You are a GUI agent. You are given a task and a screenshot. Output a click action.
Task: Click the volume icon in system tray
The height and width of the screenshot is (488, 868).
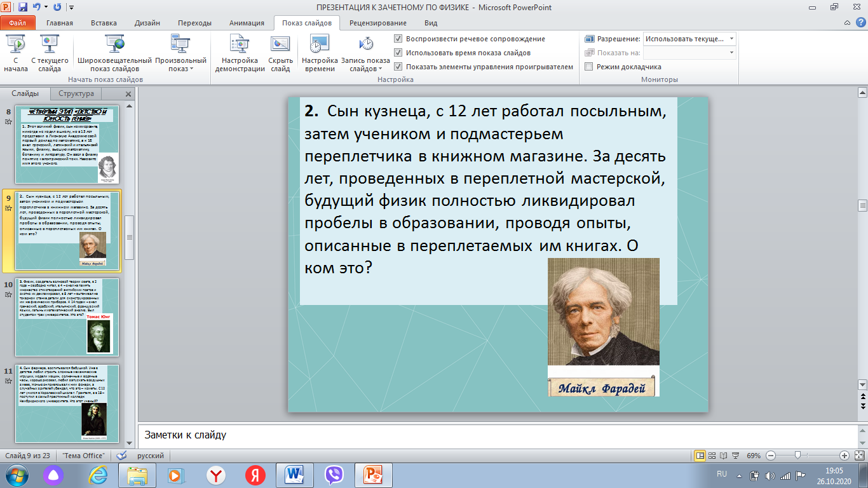(x=770, y=475)
